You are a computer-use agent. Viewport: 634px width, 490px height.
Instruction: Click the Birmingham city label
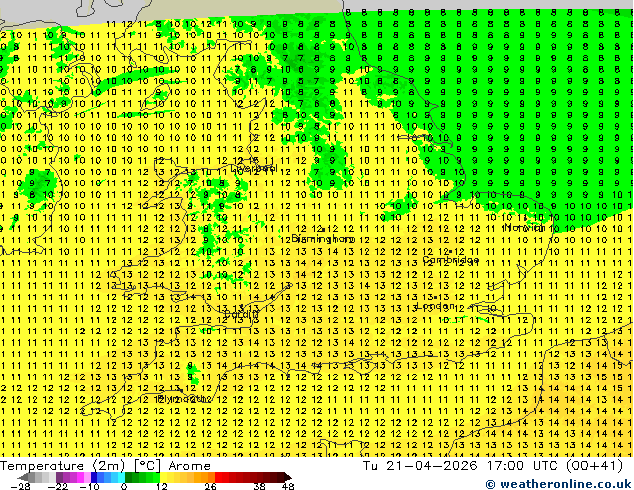[323, 238]
